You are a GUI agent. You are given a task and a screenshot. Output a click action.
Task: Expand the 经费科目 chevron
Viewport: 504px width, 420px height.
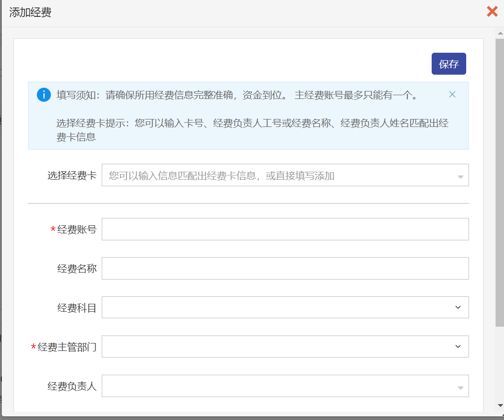pos(458,308)
